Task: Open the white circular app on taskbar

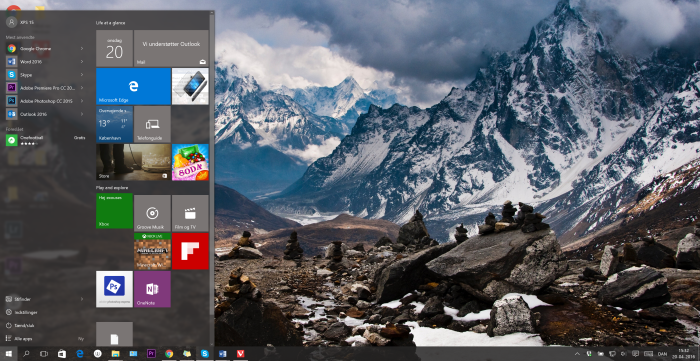Action: 97,354
